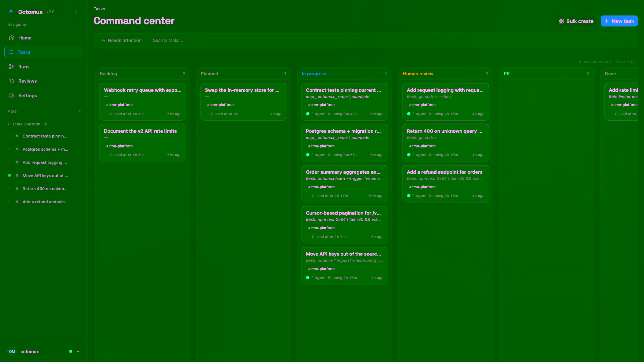Screen dimensions: 644x362
Task: Click the green online status dot near octomux
Action: (x=71, y=352)
